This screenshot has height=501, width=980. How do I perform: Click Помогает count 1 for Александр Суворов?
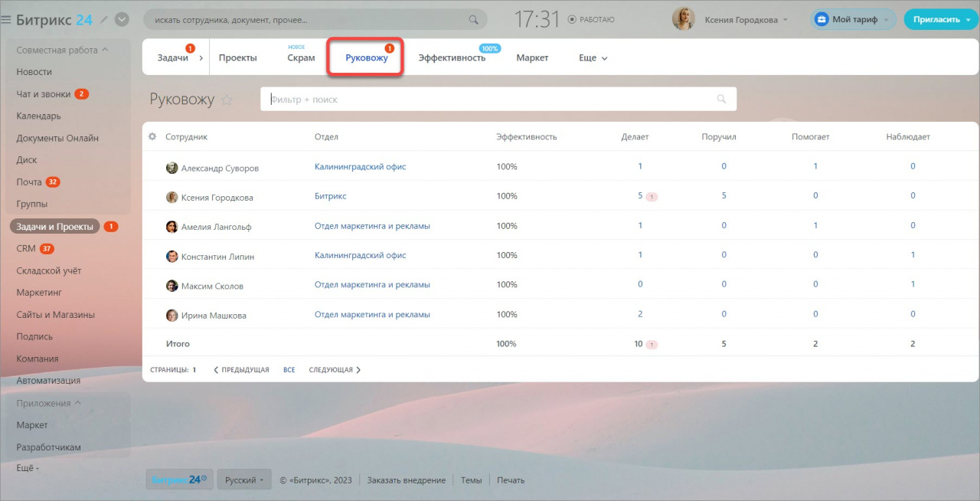815,166
